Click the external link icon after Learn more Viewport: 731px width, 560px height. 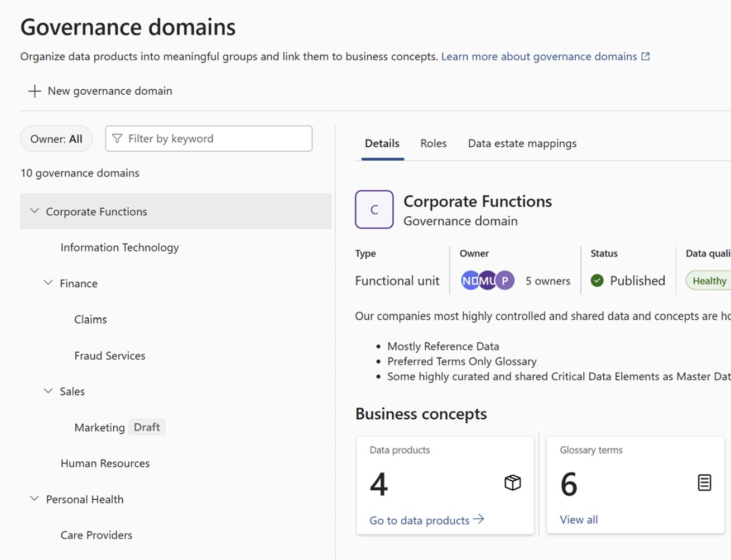645,56
